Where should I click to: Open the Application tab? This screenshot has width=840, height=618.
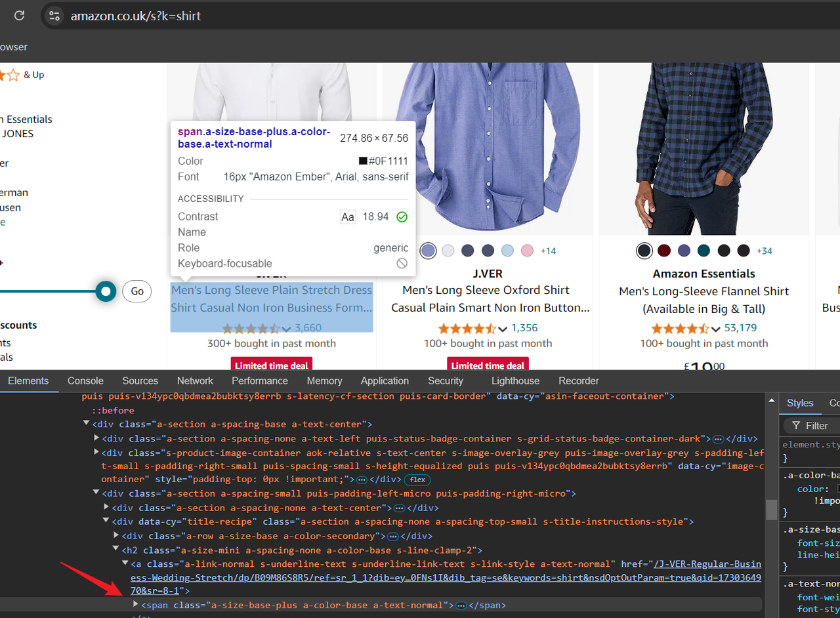pos(385,381)
